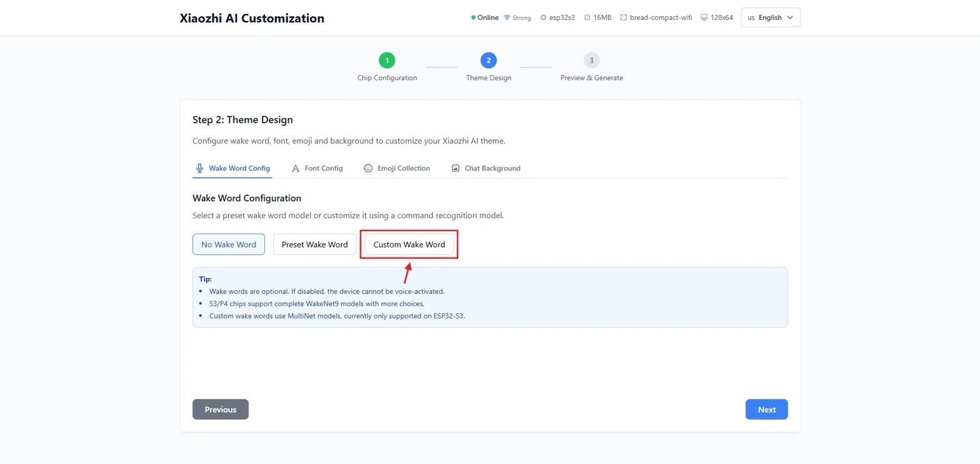The width and height of the screenshot is (980, 464).
Task: Click the Wi-Fi signal Strong icon
Action: pyautogui.click(x=507, y=18)
